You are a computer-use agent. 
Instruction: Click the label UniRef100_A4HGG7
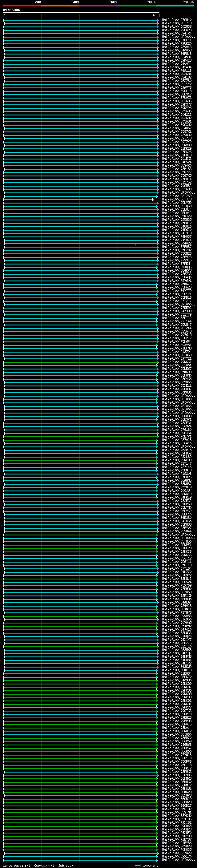tap(177, 236)
